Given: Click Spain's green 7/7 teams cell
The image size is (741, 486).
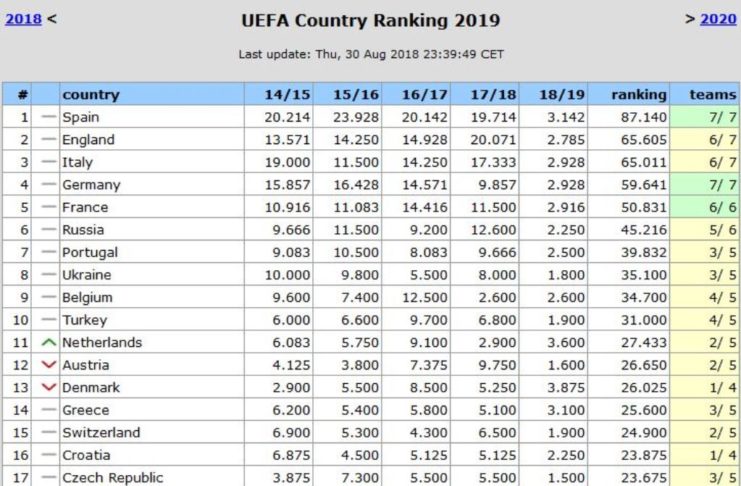Looking at the screenshot, I should (706, 117).
